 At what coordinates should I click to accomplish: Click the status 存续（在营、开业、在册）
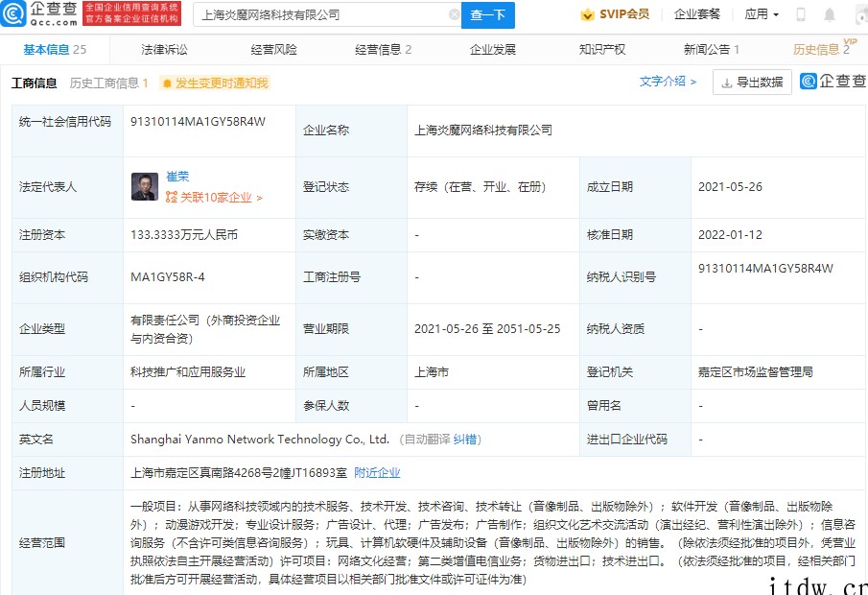(x=480, y=187)
